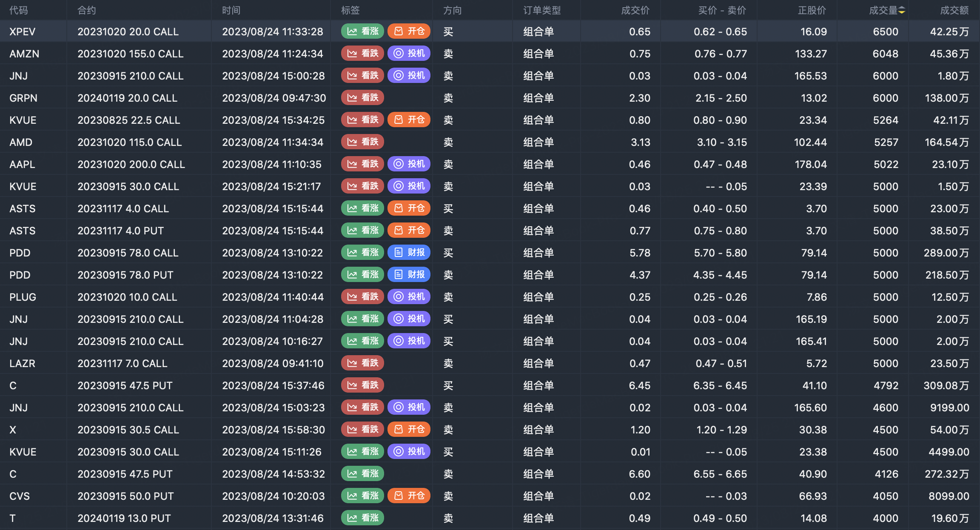
Task: Select the AAPL 20231020 200.0 CALL contract
Action: coord(131,164)
